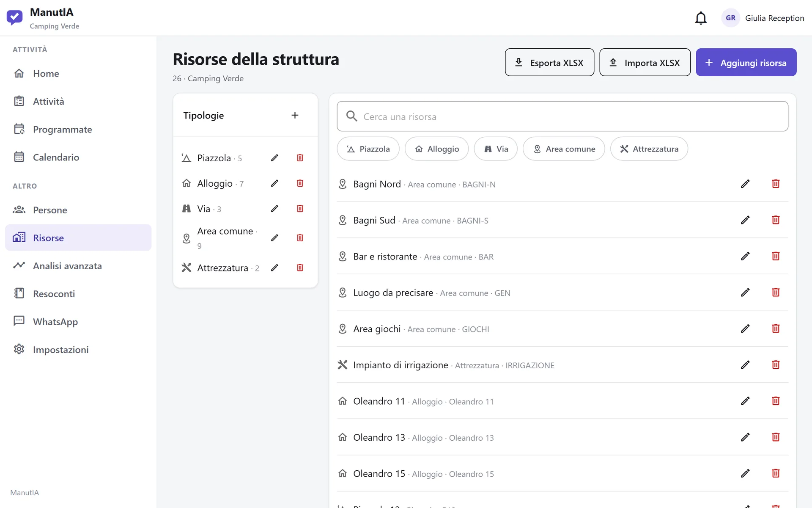
Task: Open Resoconti in the sidebar
Action: [78, 294]
